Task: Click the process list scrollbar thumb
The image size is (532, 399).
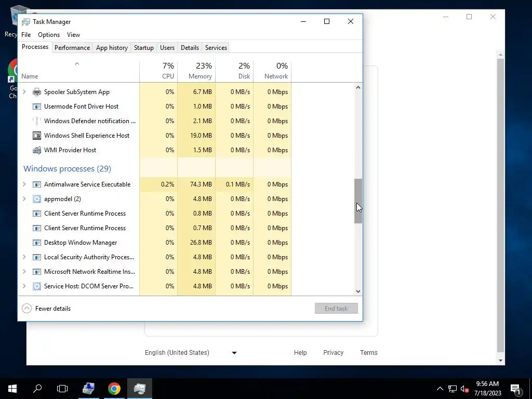Action: click(358, 201)
